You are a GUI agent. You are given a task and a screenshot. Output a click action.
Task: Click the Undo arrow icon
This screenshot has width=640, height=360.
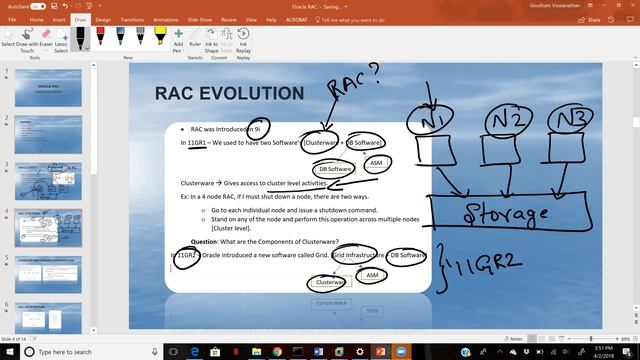pyautogui.click(x=65, y=6)
